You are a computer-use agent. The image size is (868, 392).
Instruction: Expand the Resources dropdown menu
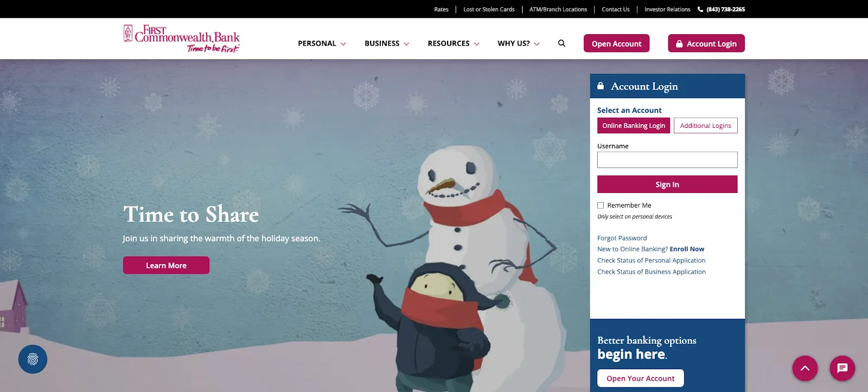pos(454,43)
